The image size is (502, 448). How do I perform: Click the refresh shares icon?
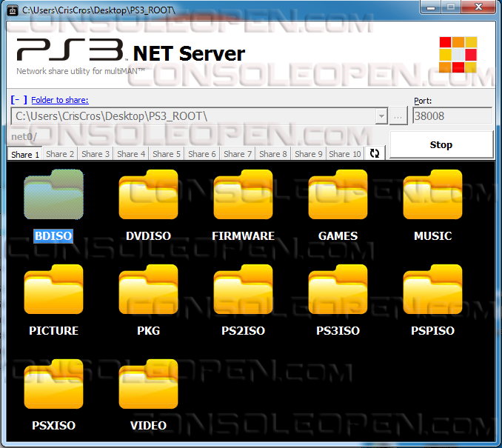click(374, 153)
